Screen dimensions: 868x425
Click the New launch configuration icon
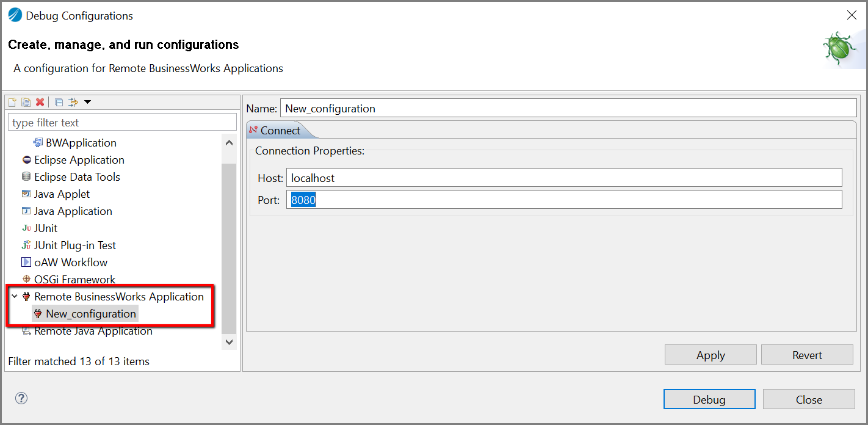pos(12,103)
